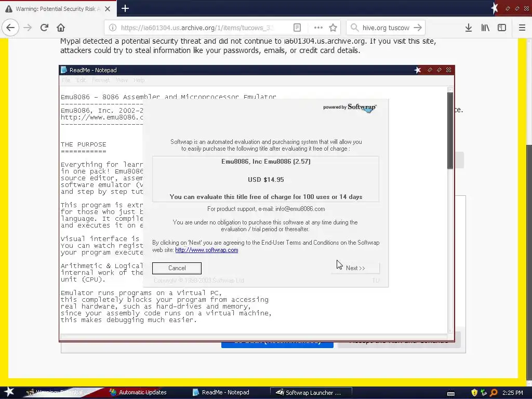Switch to ReadMe - Notepad taskbar item
532x399 pixels.
click(x=221, y=392)
